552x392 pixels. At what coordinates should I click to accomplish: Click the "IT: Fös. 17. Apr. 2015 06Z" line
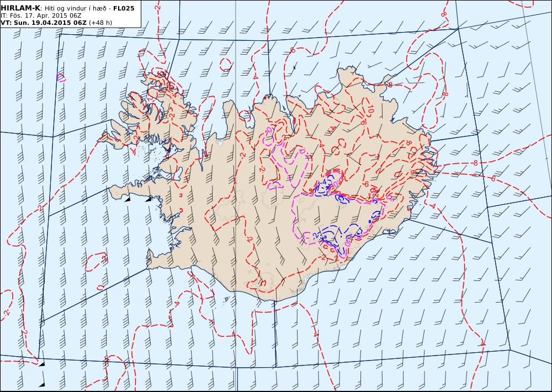click(x=41, y=15)
